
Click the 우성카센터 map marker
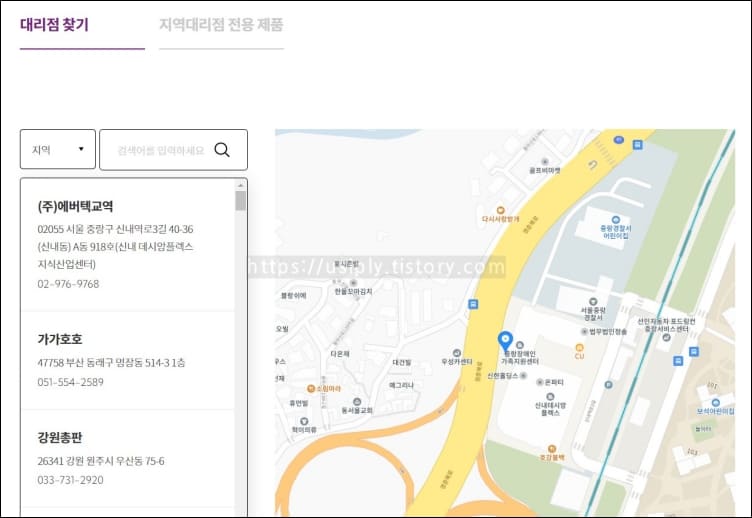tap(457, 353)
